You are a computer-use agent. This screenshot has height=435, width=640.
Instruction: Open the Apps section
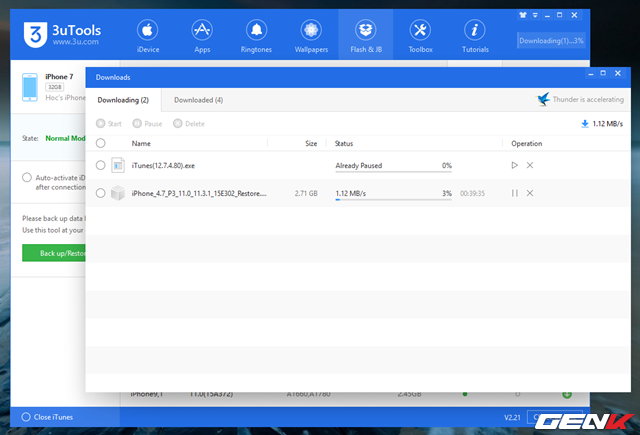[x=202, y=36]
